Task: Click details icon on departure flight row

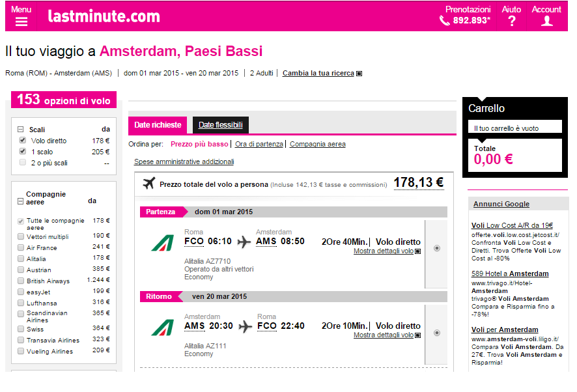Action: 417,251
